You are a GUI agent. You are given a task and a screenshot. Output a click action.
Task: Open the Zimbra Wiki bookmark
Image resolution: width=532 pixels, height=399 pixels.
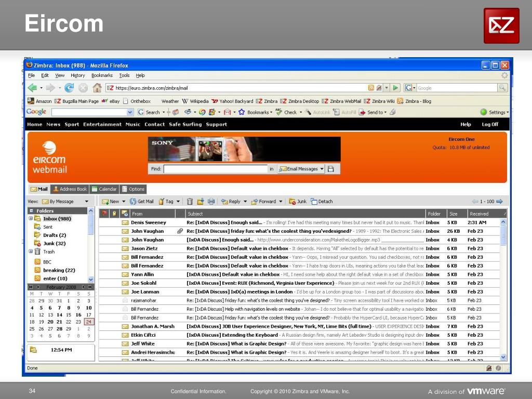(x=379, y=101)
